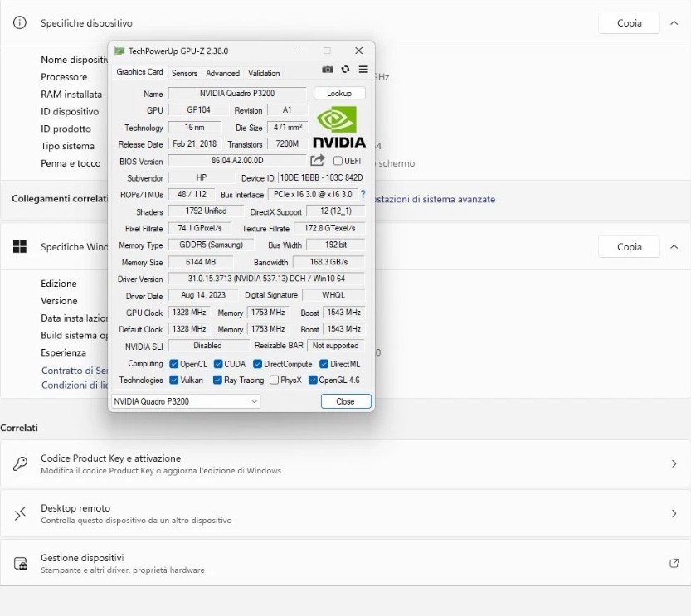Viewport: 691px width, 616px height.
Task: Click the Windows logo beside Specifiche Windows
Action: 20,246
